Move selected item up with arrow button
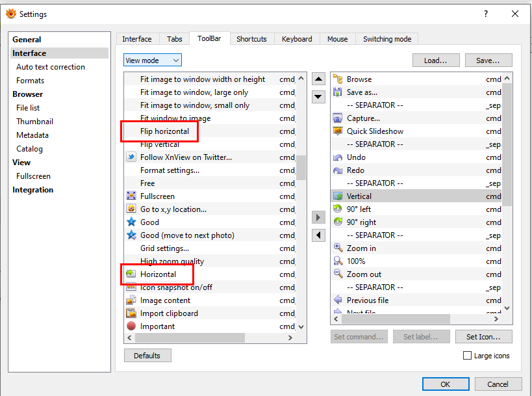This screenshot has width=532, height=396. (x=318, y=79)
